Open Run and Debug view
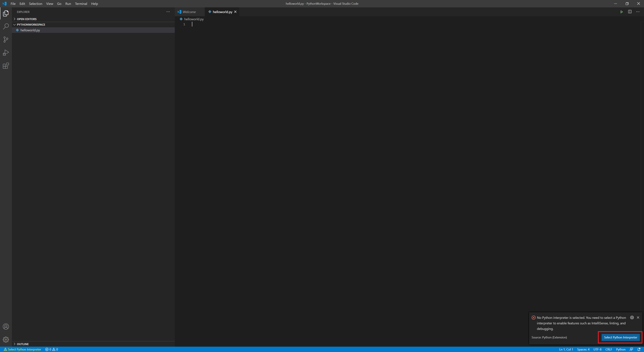The height and width of the screenshot is (352, 644). pyautogui.click(x=6, y=53)
